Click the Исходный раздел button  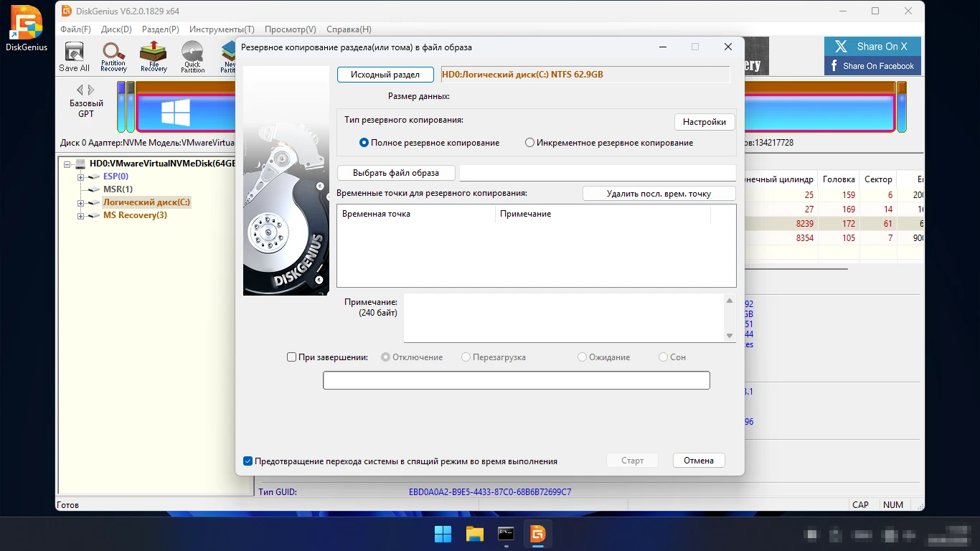[385, 75]
